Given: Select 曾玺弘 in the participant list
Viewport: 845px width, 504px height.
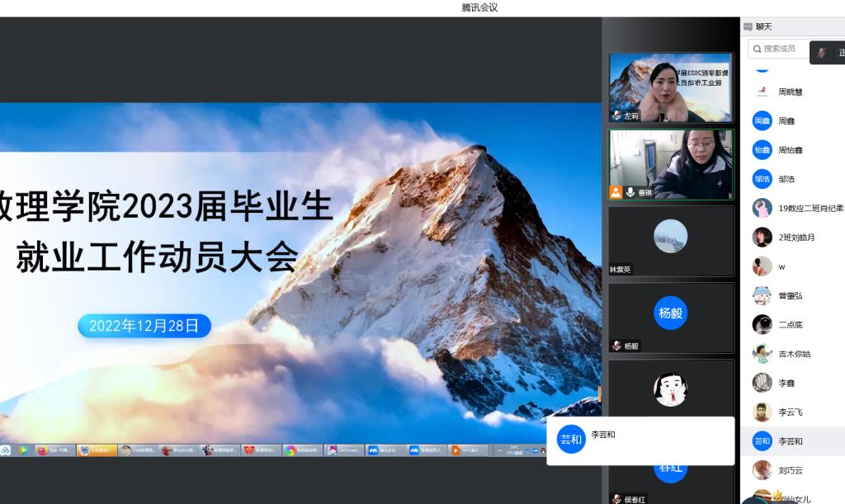Looking at the screenshot, I should (790, 295).
